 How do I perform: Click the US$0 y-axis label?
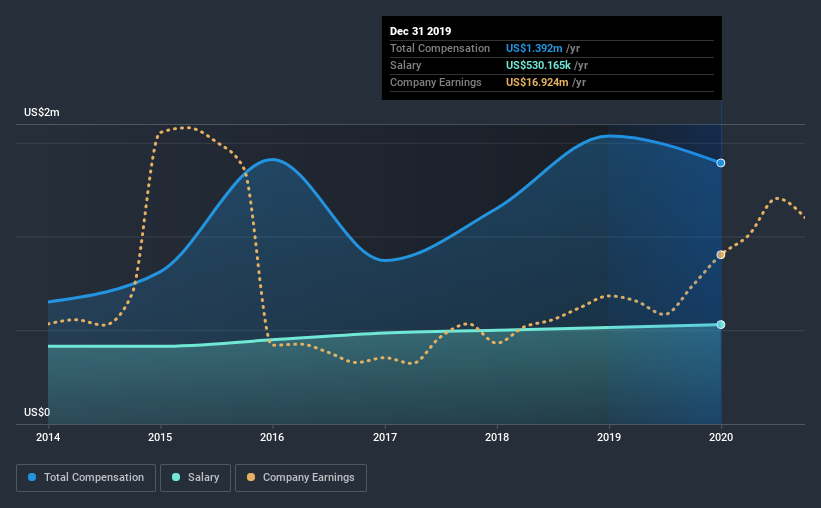(37, 412)
